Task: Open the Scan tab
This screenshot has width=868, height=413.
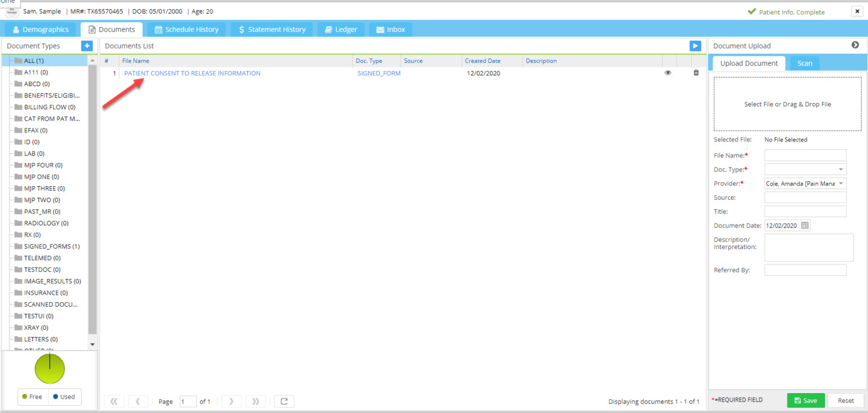Action: pos(805,63)
